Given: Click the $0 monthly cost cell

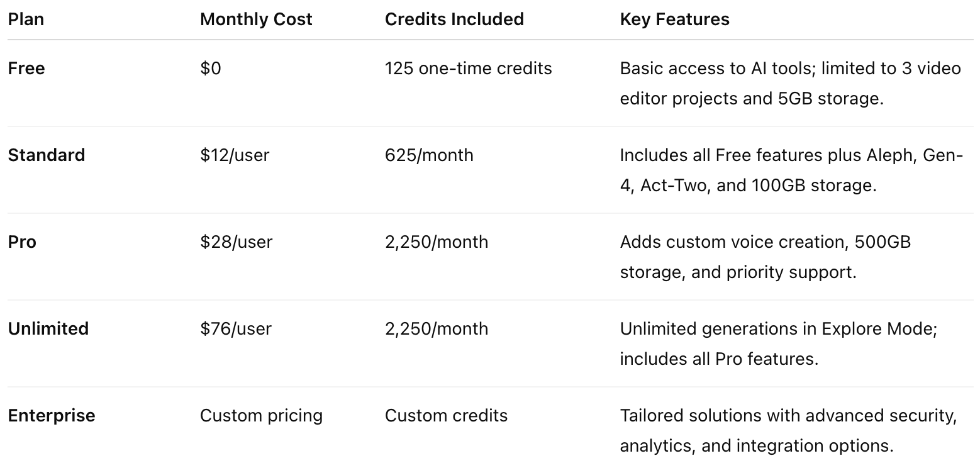Looking at the screenshot, I should tap(211, 68).
